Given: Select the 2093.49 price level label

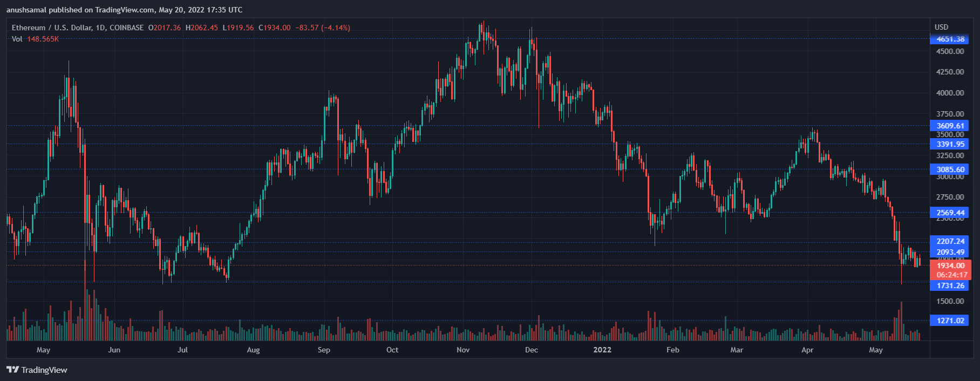Looking at the screenshot, I should coord(949,252).
